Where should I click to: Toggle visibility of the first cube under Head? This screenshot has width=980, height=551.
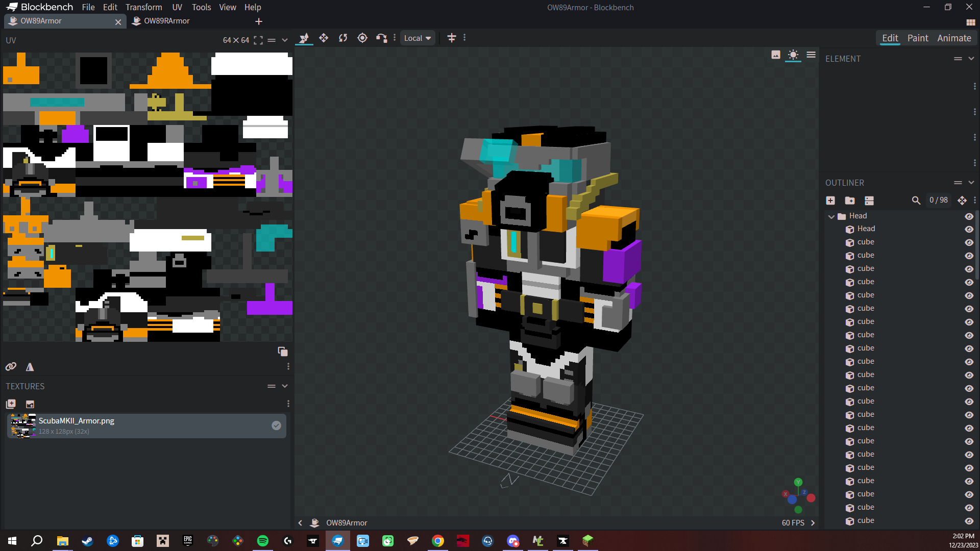969,242
